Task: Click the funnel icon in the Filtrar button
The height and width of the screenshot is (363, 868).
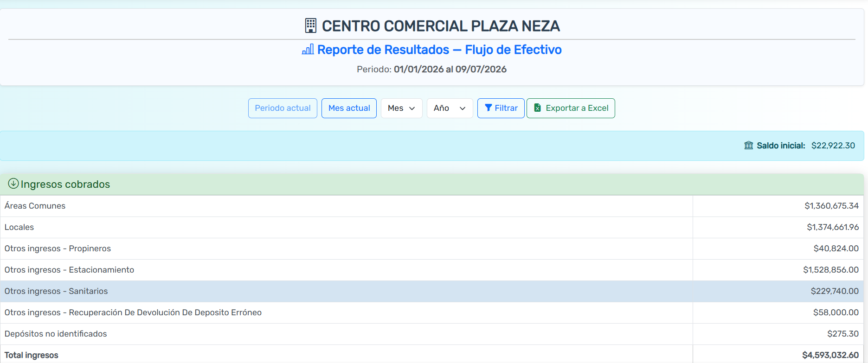Action: point(488,108)
